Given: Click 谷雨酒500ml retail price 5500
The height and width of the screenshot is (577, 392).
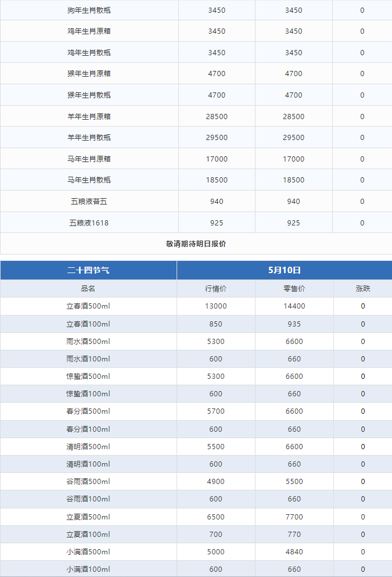Looking at the screenshot, I should coord(294,482).
